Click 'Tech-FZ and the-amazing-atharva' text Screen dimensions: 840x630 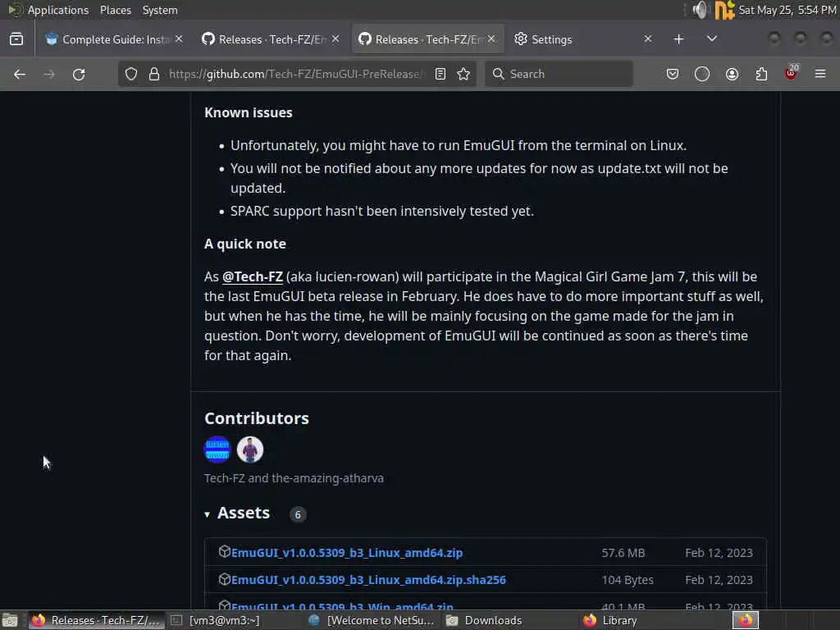294,478
